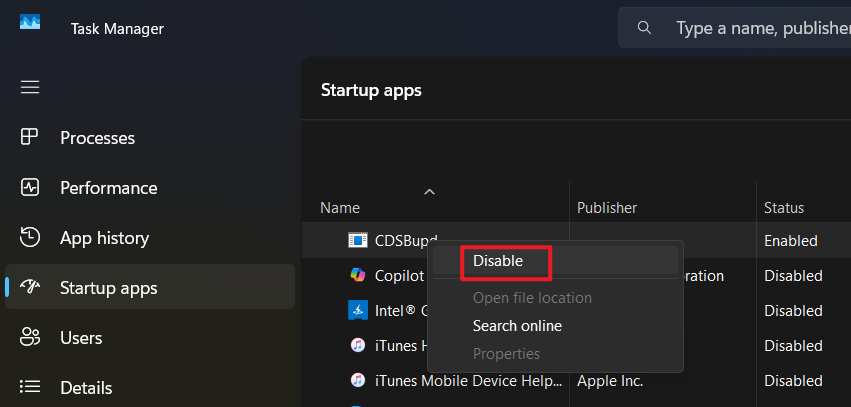Select the iTunes Mobile Device Help... row name
This screenshot has width=851, height=407.
[x=468, y=381]
